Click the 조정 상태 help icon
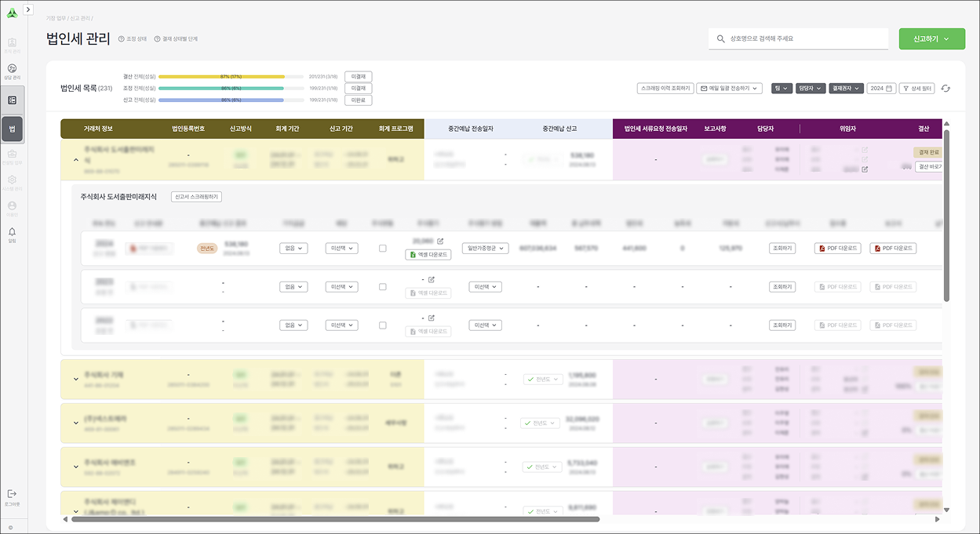 (x=122, y=38)
